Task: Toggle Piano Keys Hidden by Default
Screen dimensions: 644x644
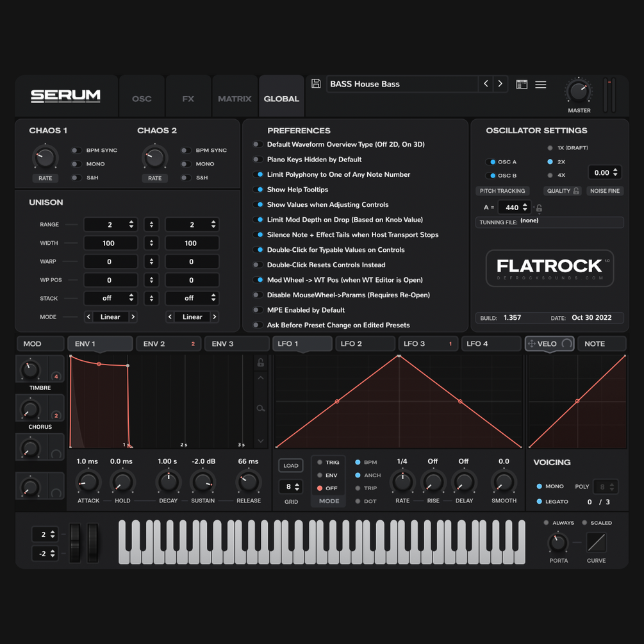Action: click(258, 160)
